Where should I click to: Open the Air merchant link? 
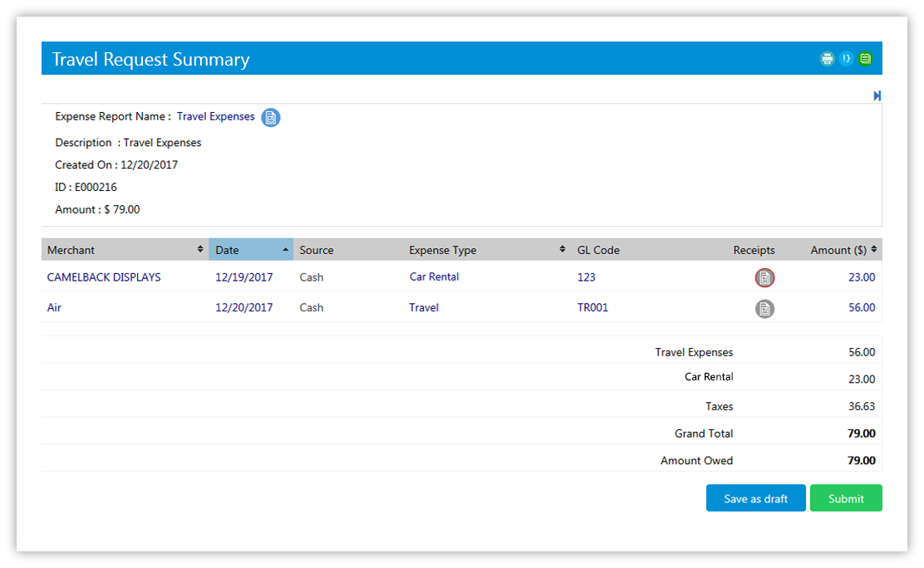click(54, 308)
